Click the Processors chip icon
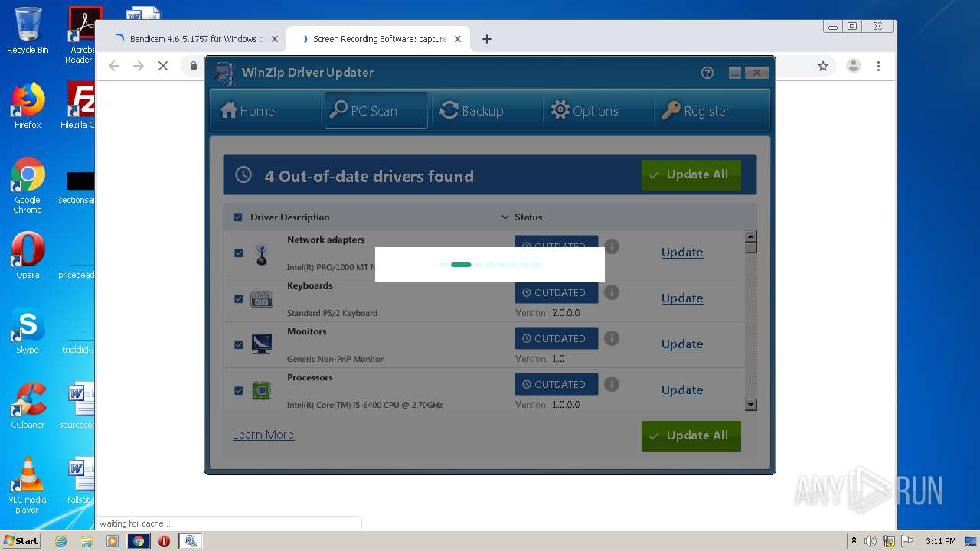This screenshot has height=551, width=980. 262,391
